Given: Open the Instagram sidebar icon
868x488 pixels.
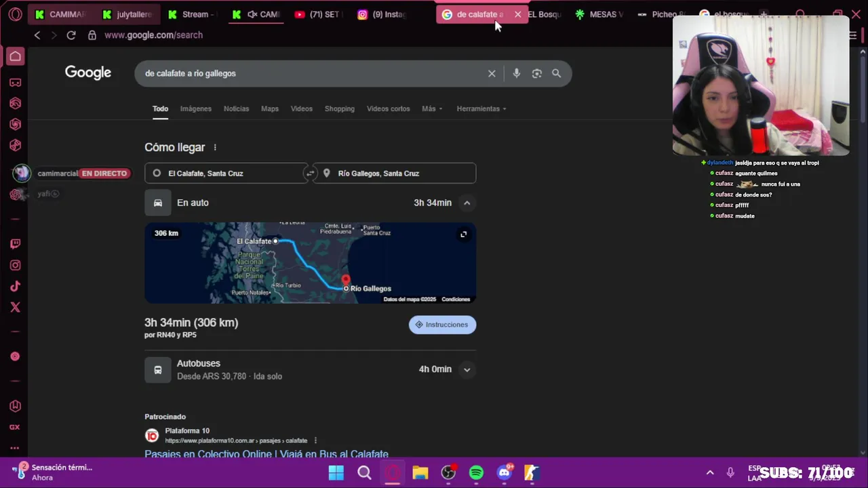Looking at the screenshot, I should pos(15,266).
